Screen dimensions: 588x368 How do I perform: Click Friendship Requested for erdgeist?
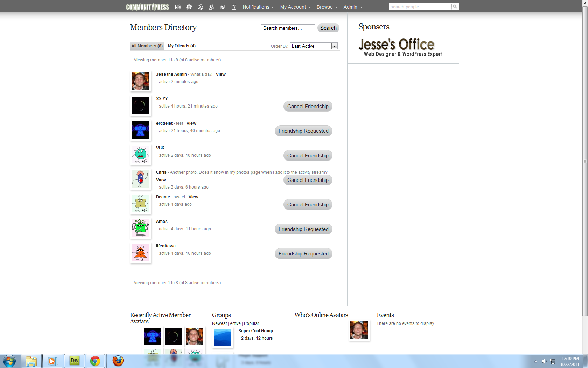click(x=303, y=131)
